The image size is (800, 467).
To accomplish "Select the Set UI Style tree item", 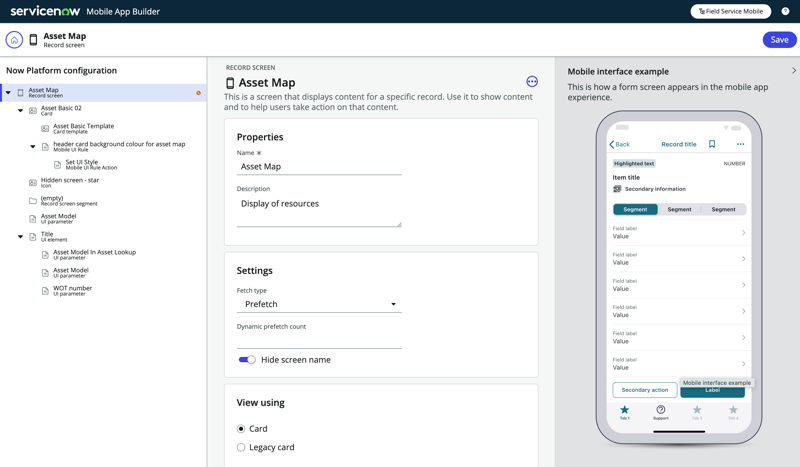I will pyautogui.click(x=91, y=165).
